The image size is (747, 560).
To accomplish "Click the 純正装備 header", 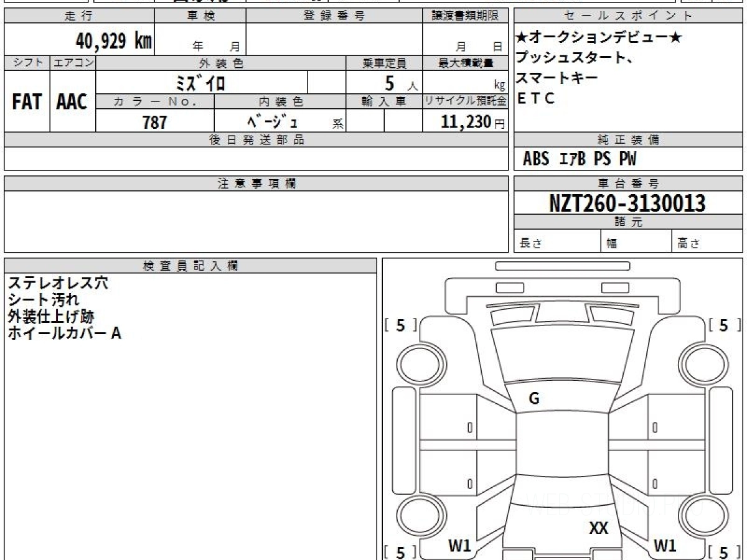I will click(x=628, y=140).
